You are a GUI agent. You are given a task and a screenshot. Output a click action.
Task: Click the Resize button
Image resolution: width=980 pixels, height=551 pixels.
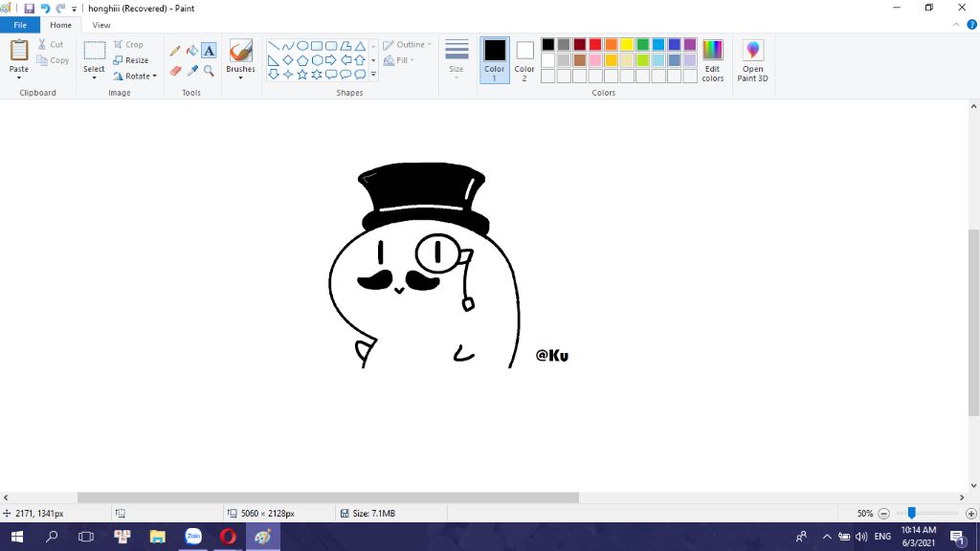coord(130,60)
